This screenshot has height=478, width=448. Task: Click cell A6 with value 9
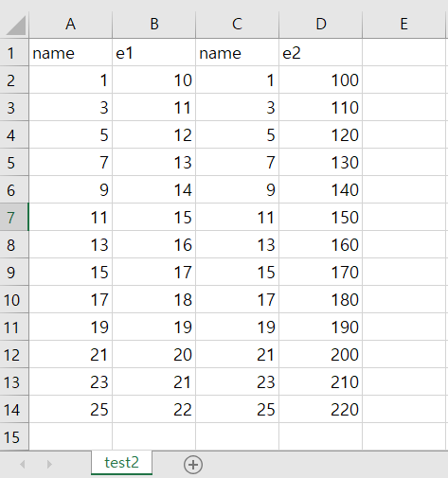(x=70, y=189)
